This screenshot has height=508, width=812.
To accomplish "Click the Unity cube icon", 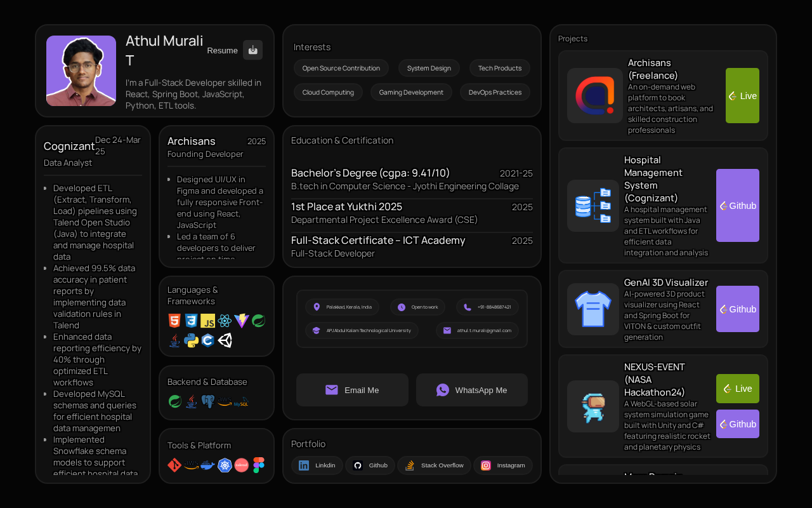I will pos(225,341).
